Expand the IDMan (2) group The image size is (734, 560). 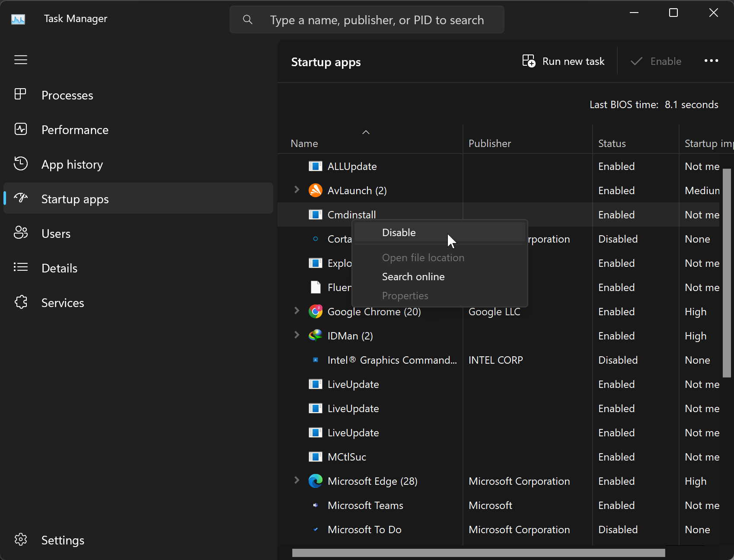297,335
